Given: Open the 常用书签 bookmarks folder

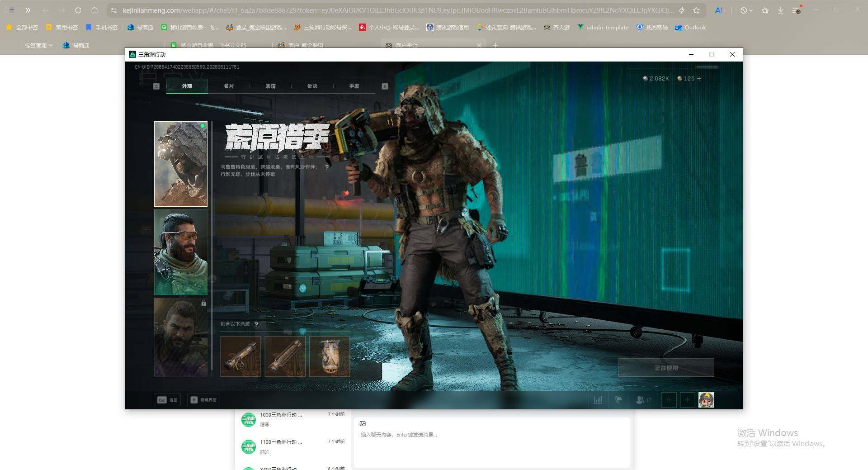Looking at the screenshot, I should tap(61, 28).
